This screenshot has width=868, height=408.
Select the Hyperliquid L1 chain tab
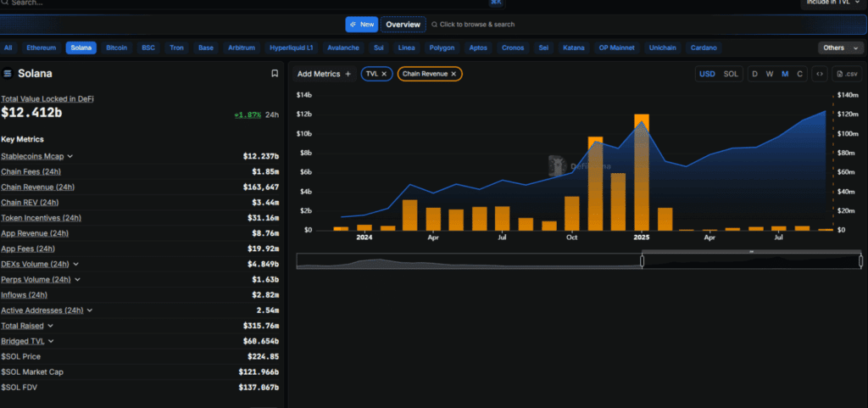click(292, 48)
